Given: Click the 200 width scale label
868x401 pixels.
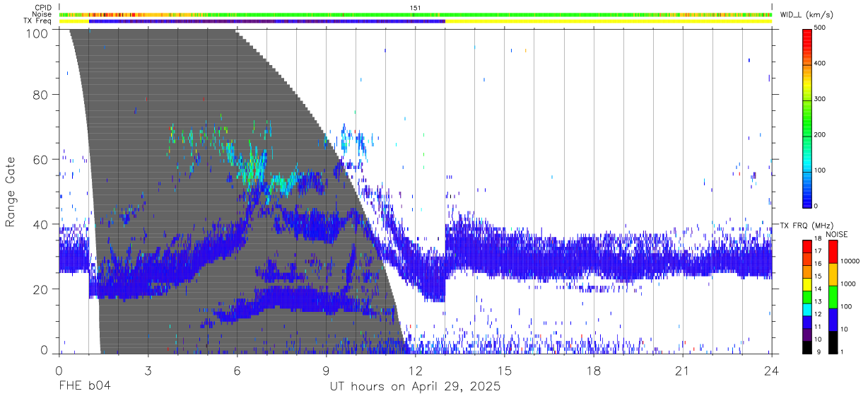Looking at the screenshot, I should [x=820, y=134].
